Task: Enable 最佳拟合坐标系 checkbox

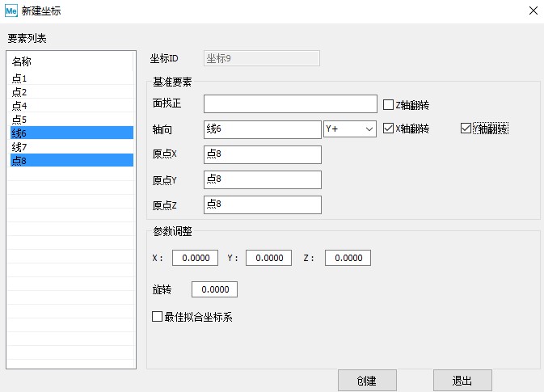Action: pos(158,317)
